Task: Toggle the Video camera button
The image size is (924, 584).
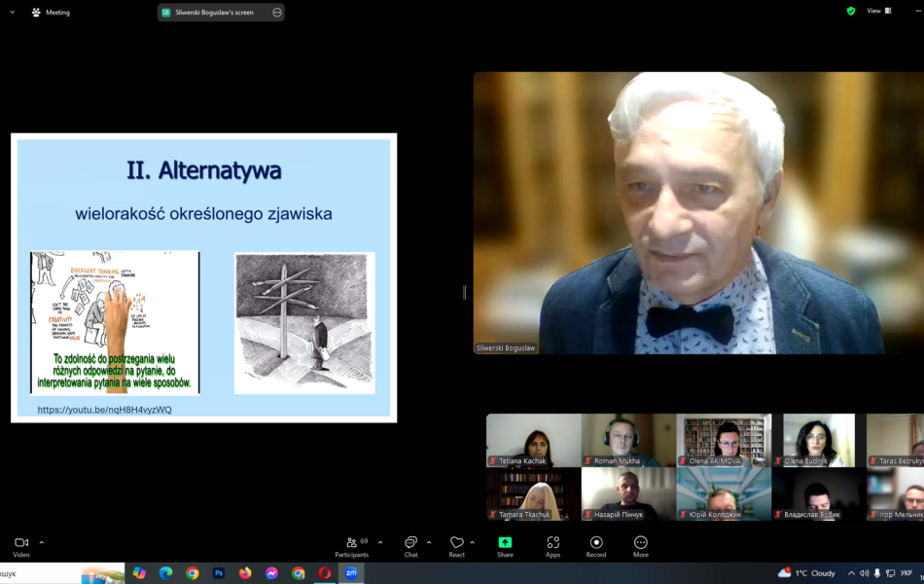Action: 21,547
